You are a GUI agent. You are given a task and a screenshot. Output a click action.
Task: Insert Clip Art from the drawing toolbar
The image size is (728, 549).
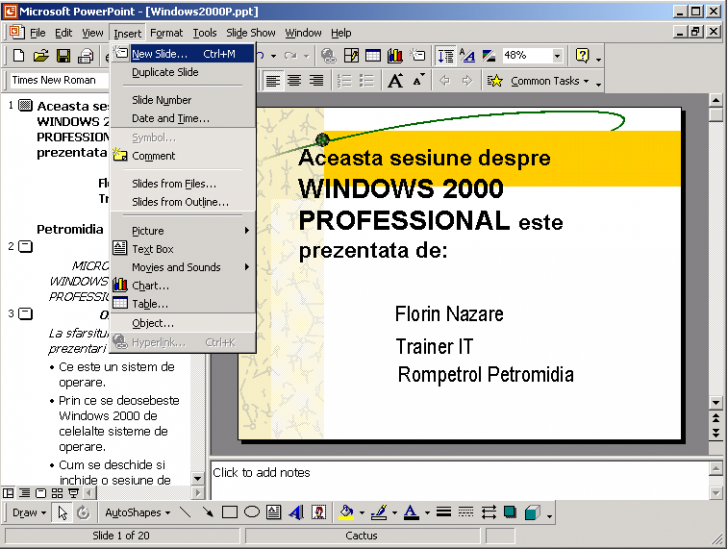tap(318, 513)
